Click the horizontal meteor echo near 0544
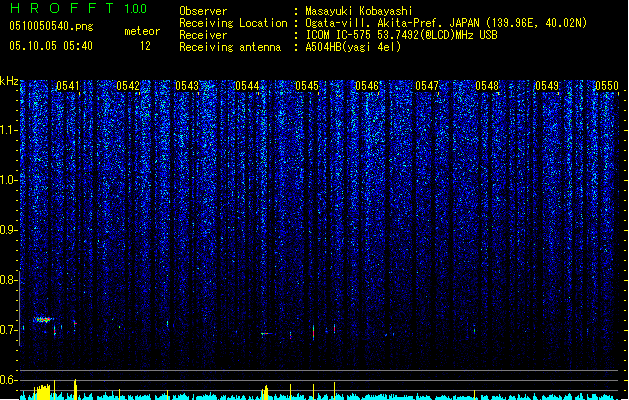This screenshot has width=629, height=400. [266, 333]
